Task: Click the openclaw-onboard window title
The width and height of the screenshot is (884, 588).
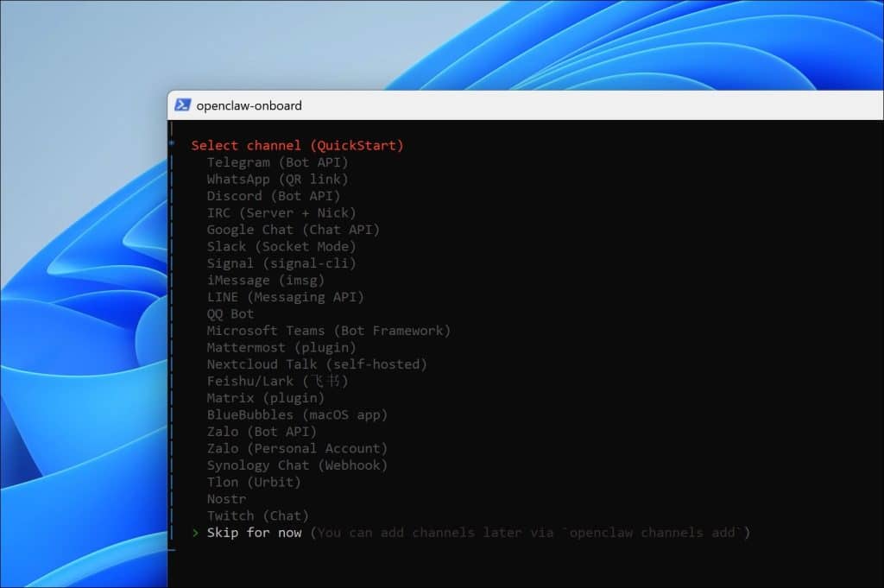Action: point(249,105)
